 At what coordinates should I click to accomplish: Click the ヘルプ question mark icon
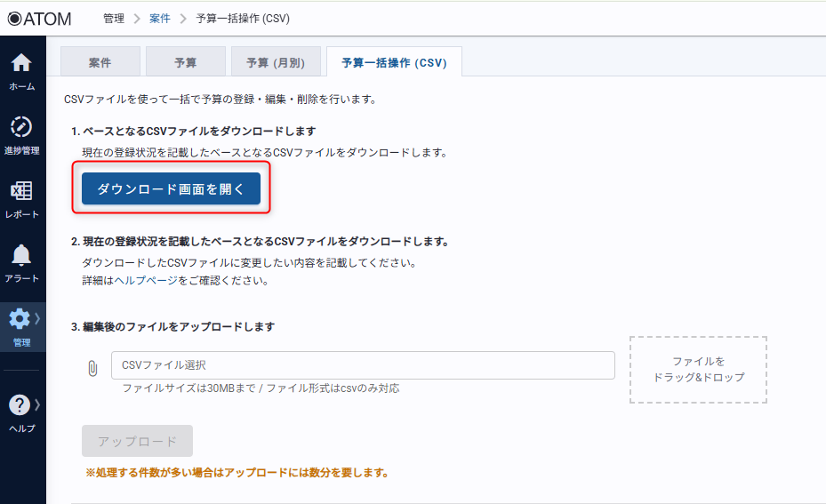click(x=20, y=405)
